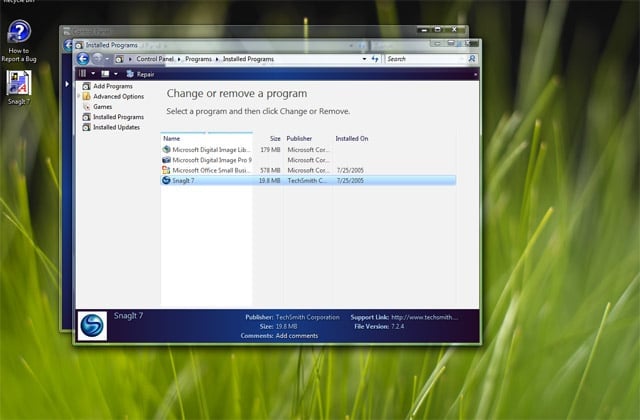
Task: Click the Add Programs sidebar icon
Action: click(86, 86)
